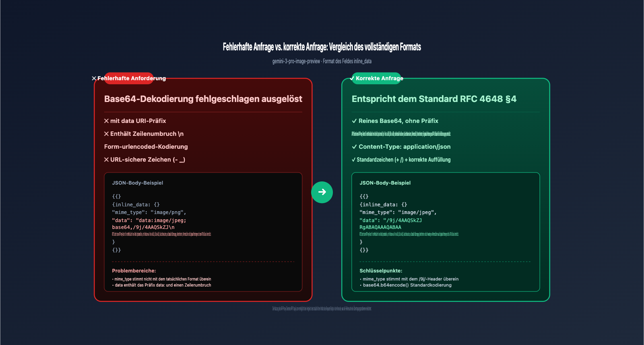Click {inline_data: {} in the red panel

136,205
